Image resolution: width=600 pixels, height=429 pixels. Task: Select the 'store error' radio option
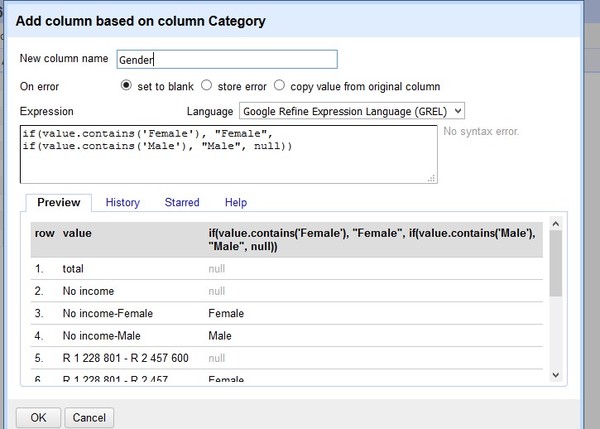(207, 85)
